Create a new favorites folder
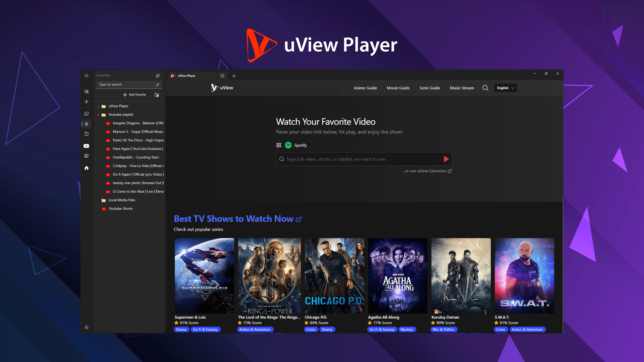Screen dimensions: 644x362 click(x=156, y=95)
